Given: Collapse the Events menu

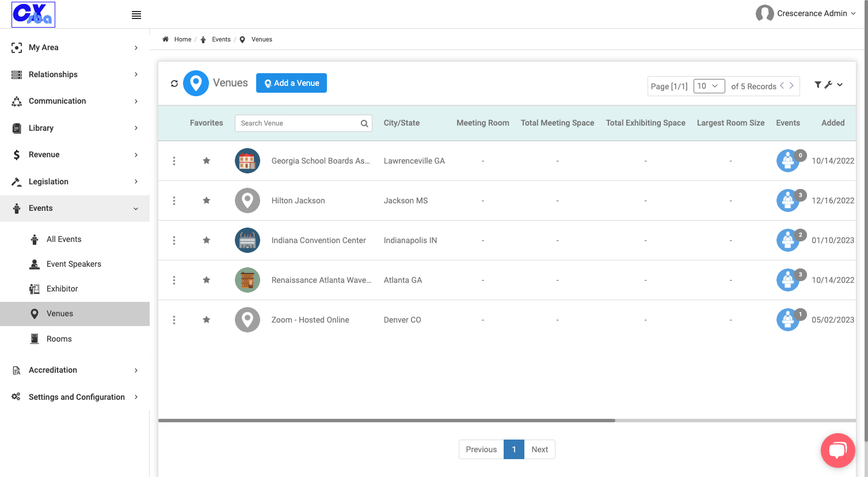Looking at the screenshot, I should (75, 209).
